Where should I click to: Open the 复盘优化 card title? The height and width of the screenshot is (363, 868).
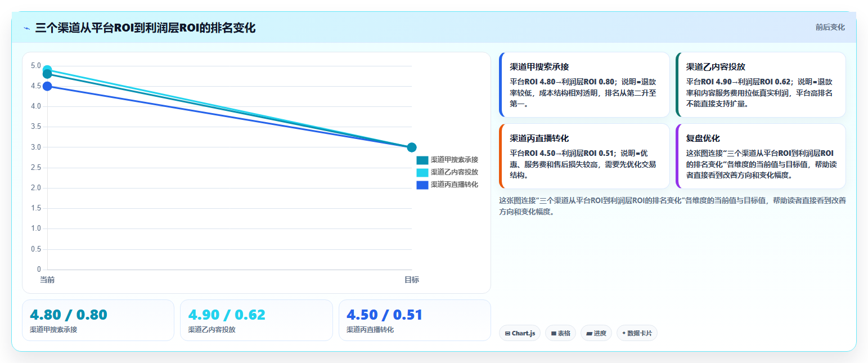pyautogui.click(x=703, y=138)
